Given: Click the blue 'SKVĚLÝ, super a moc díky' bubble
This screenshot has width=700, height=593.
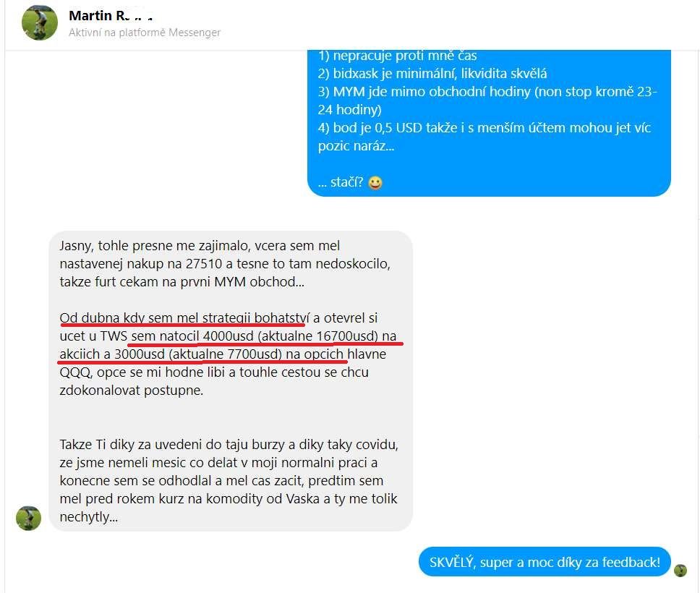Looking at the screenshot, I should [x=545, y=562].
